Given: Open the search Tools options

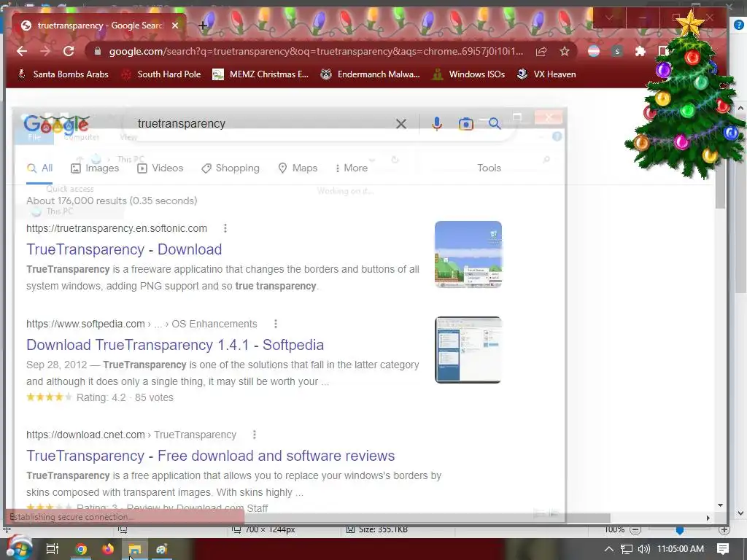Looking at the screenshot, I should [x=489, y=168].
